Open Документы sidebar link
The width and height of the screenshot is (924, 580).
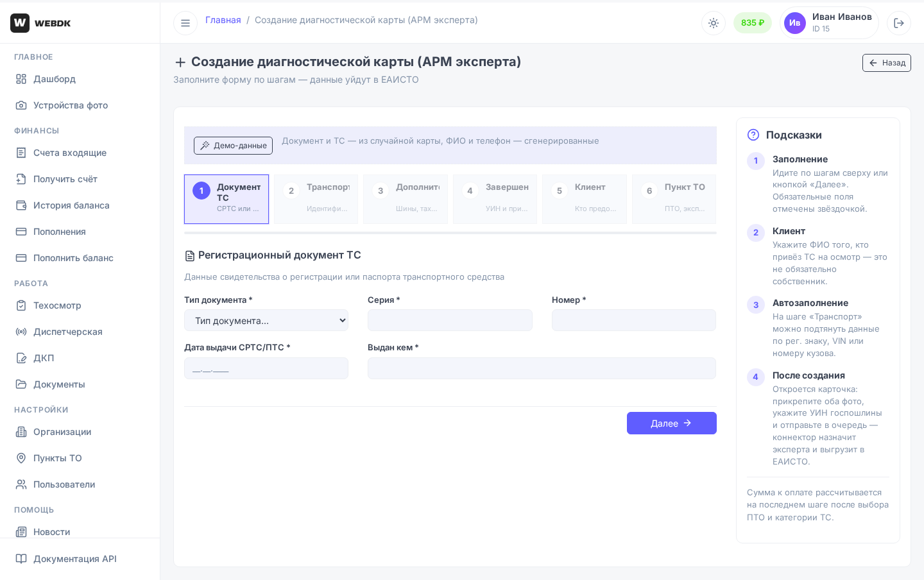(80, 384)
